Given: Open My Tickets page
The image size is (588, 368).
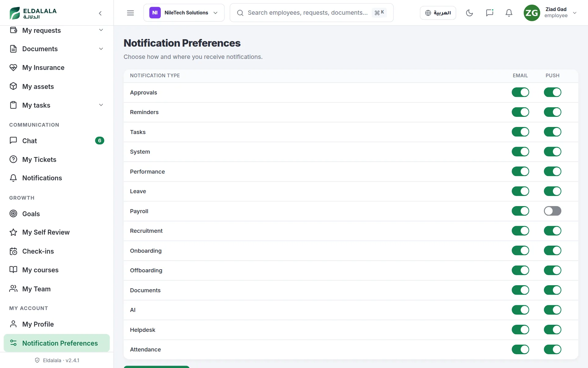Looking at the screenshot, I should click(x=57, y=159).
